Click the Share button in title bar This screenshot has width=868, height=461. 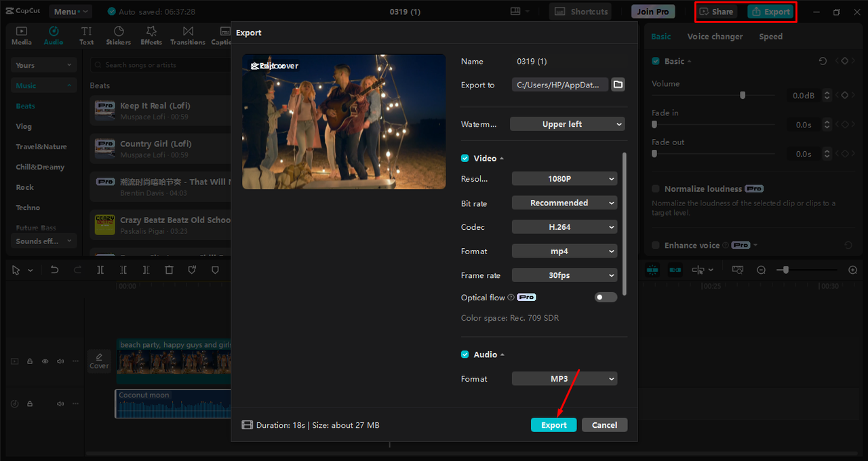pos(717,12)
